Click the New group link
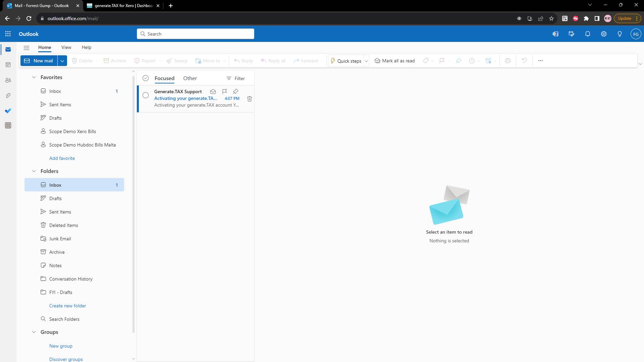 (61, 346)
